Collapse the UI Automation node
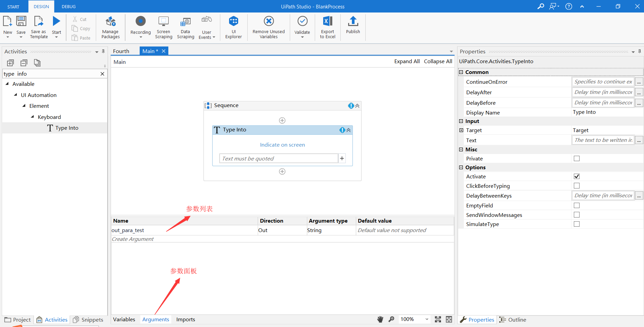Image resolution: width=644 pixels, height=327 pixels. tap(16, 95)
